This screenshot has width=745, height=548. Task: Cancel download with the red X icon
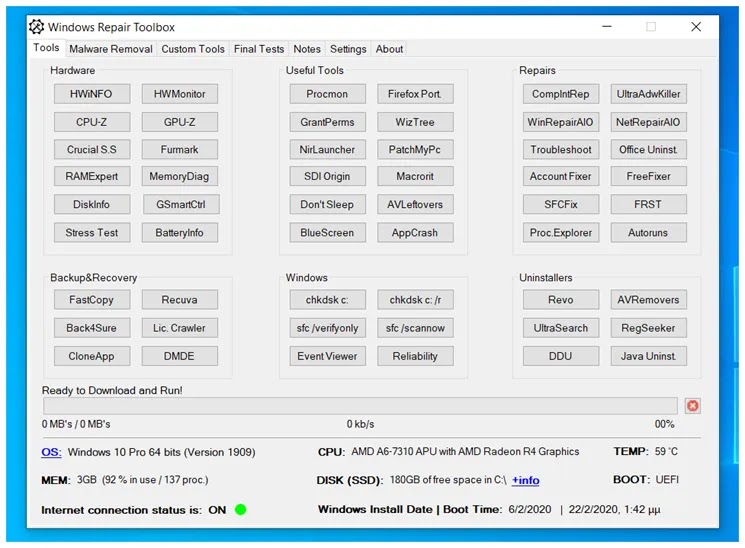692,406
